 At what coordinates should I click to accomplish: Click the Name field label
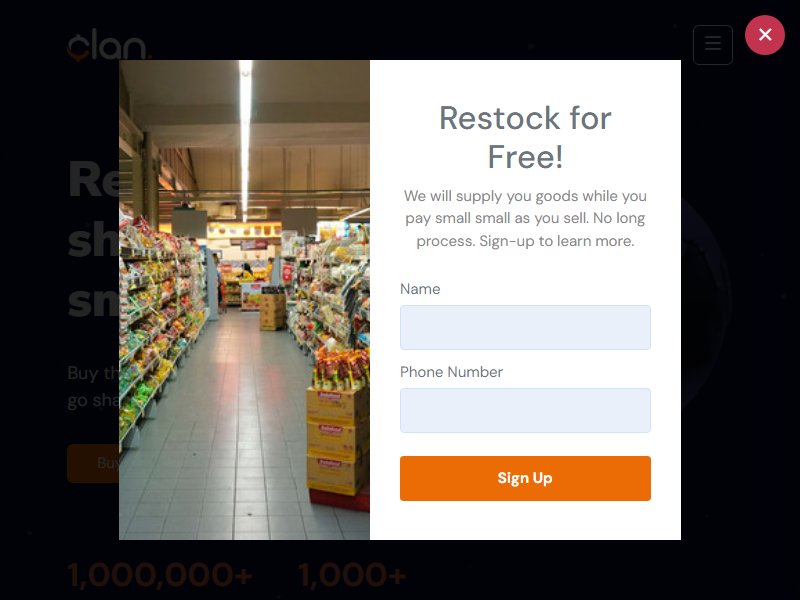[420, 289]
